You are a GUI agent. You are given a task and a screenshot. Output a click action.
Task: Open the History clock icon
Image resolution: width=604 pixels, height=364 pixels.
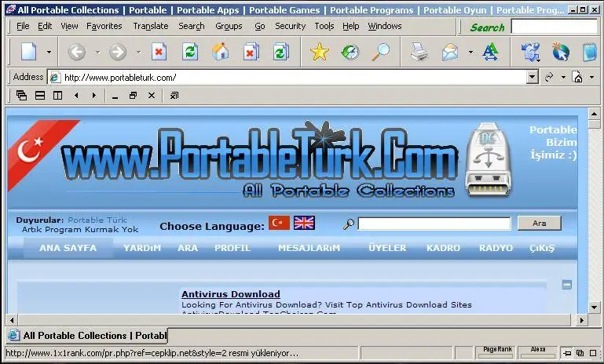point(350,52)
